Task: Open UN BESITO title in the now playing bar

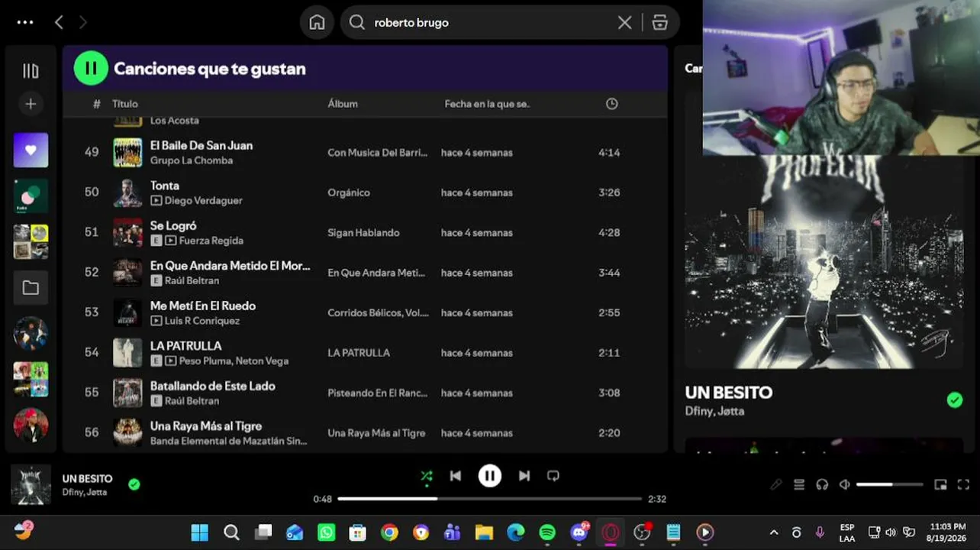Action: point(87,479)
